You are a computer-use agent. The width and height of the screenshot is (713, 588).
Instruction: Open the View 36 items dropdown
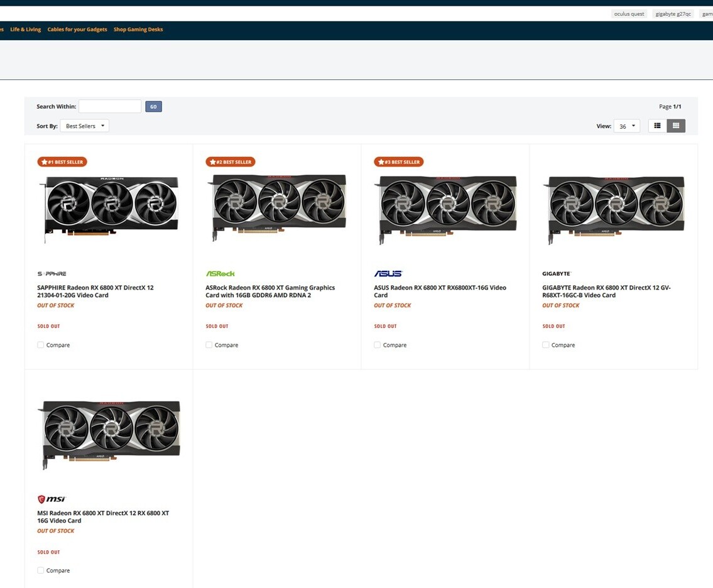626,126
